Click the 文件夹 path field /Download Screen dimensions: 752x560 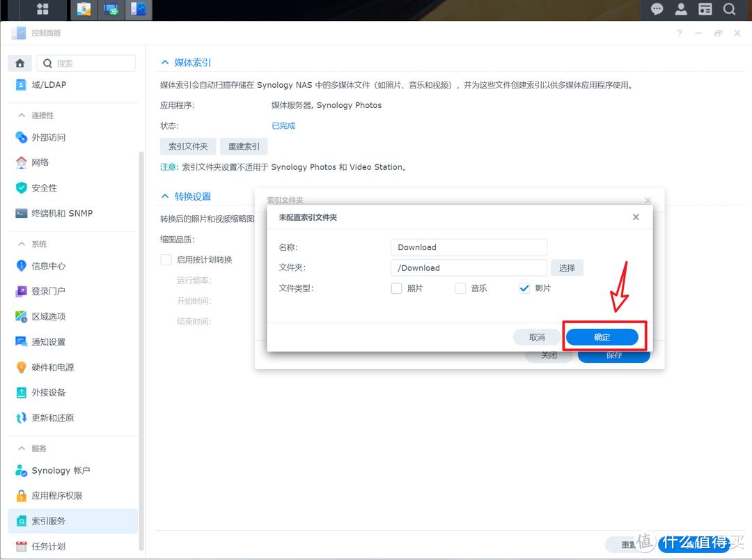(469, 267)
